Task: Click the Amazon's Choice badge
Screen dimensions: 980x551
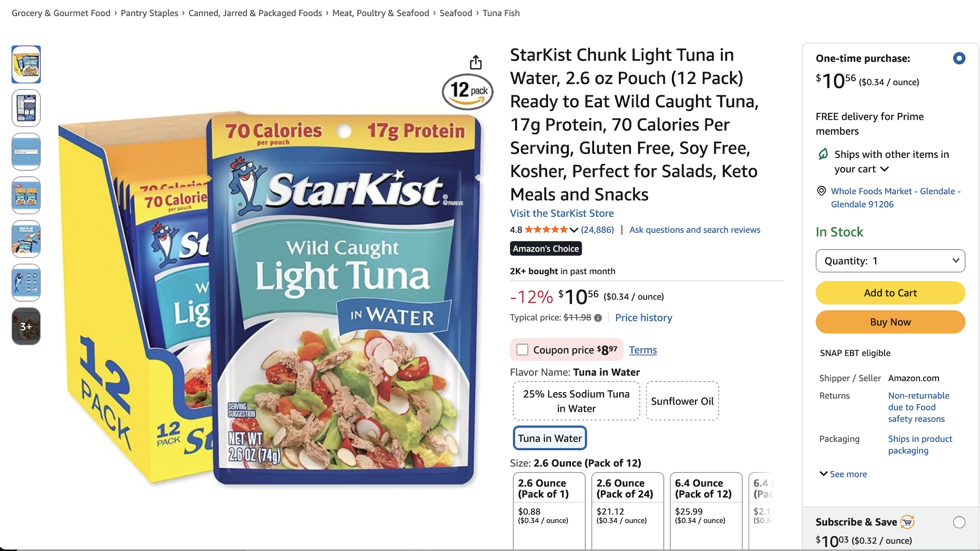Action: (545, 249)
